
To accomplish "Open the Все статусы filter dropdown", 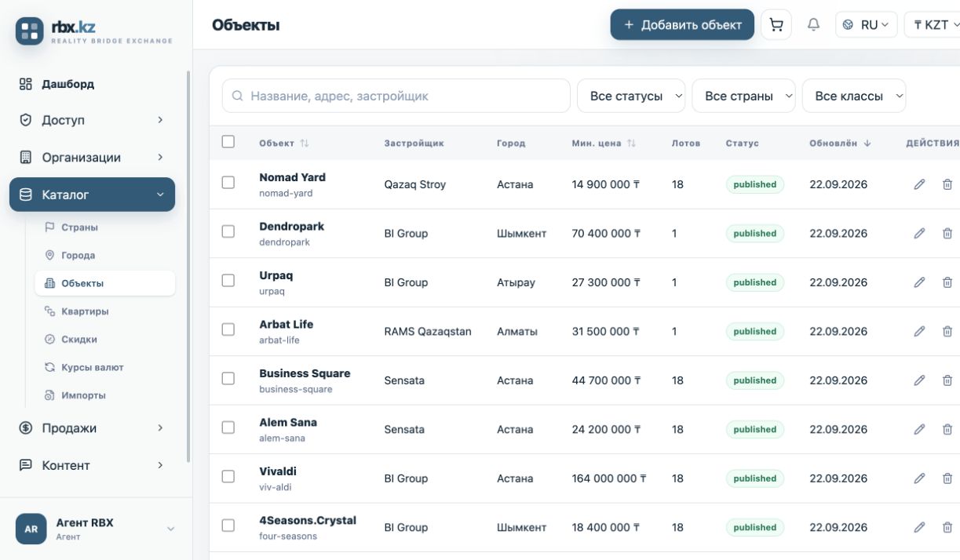I will coord(631,96).
